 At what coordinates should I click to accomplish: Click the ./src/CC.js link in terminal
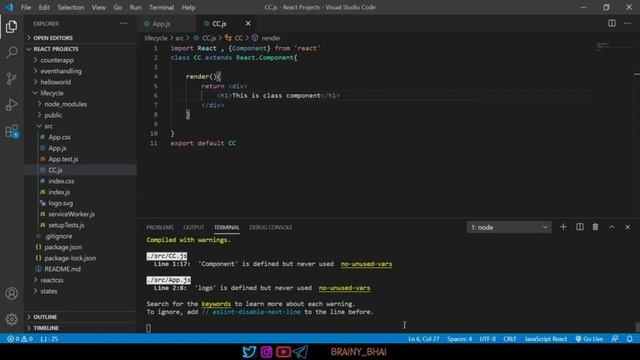167,256
